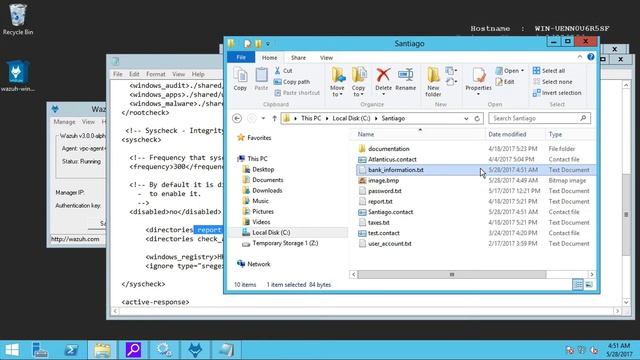Open the File tab in Explorer
The height and width of the screenshot is (360, 640).
click(241, 58)
